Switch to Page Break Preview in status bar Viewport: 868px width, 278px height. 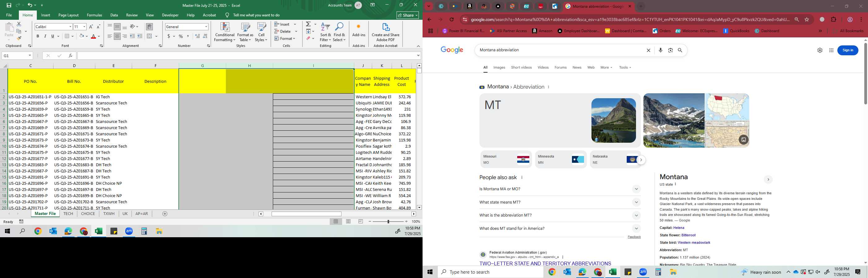click(x=361, y=221)
